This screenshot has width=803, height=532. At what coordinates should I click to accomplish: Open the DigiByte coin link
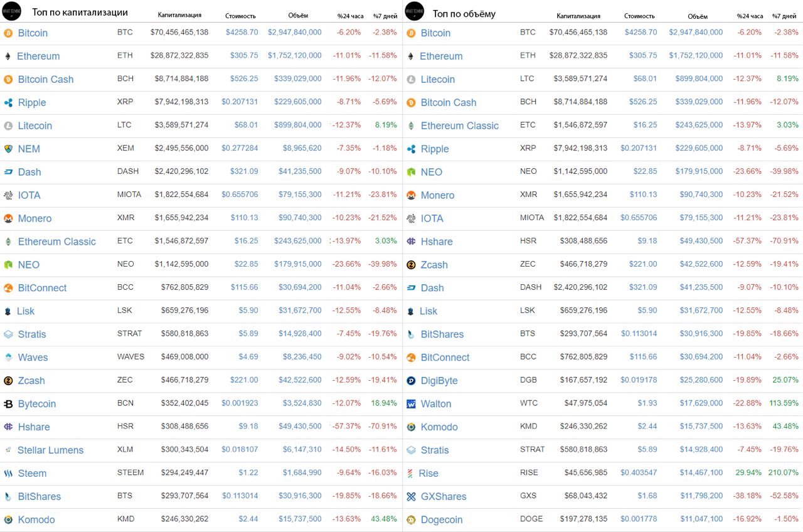439,381
